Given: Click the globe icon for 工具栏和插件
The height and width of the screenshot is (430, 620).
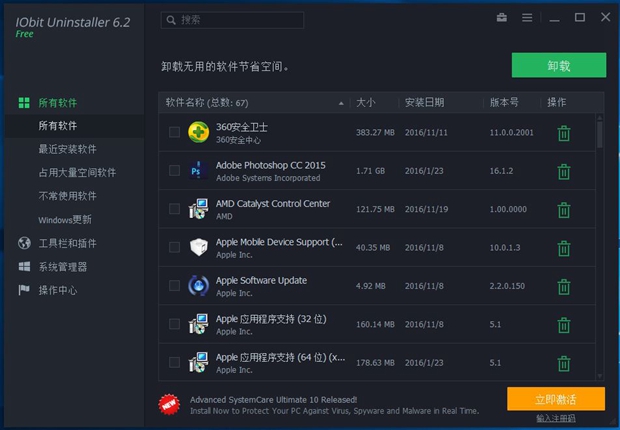Looking at the screenshot, I should click(x=24, y=243).
